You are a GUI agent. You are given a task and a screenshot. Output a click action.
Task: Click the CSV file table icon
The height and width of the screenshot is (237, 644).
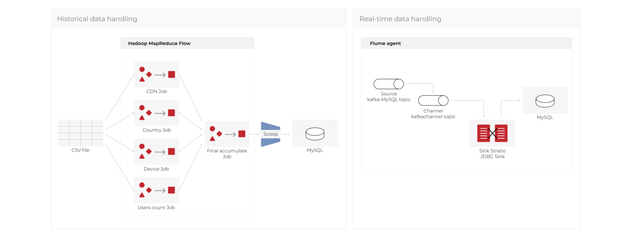pyautogui.click(x=80, y=133)
